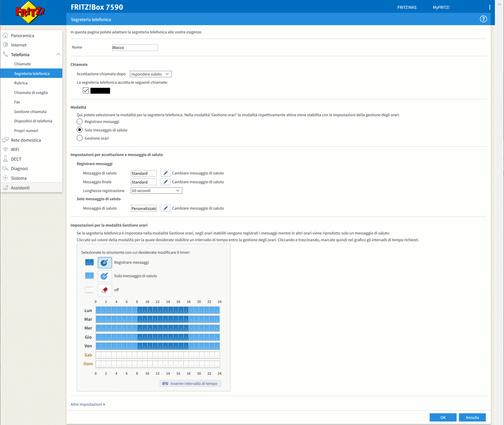Select the Registrare messaggi timer pen tool
Image resolution: width=504 pixels, height=425 pixels.
(105, 263)
